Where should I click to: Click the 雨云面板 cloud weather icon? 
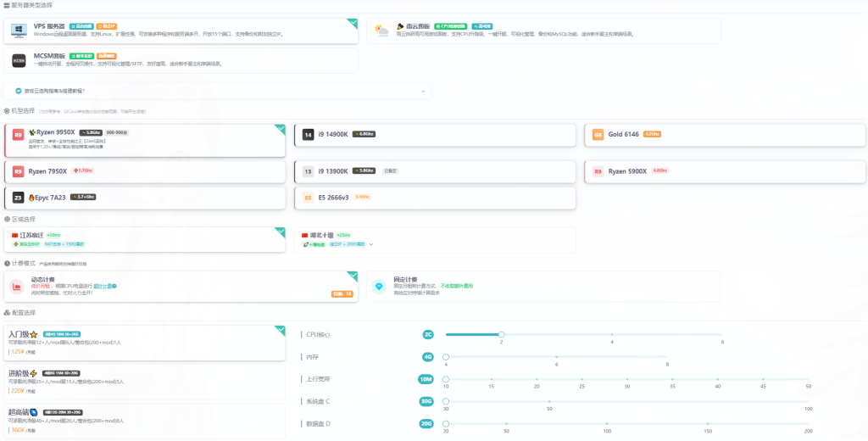click(381, 31)
